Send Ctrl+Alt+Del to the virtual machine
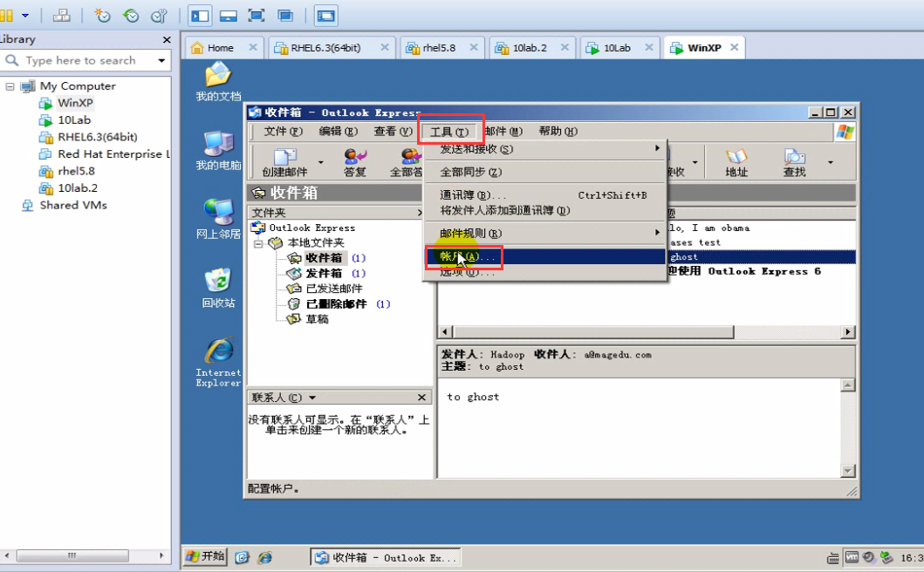Screen dimensions: 924x572 click(61, 16)
